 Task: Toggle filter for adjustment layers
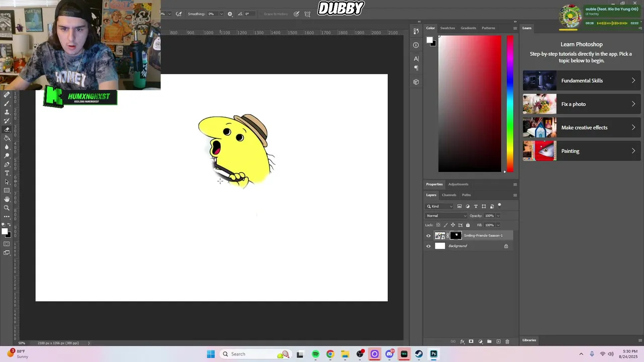click(x=467, y=206)
